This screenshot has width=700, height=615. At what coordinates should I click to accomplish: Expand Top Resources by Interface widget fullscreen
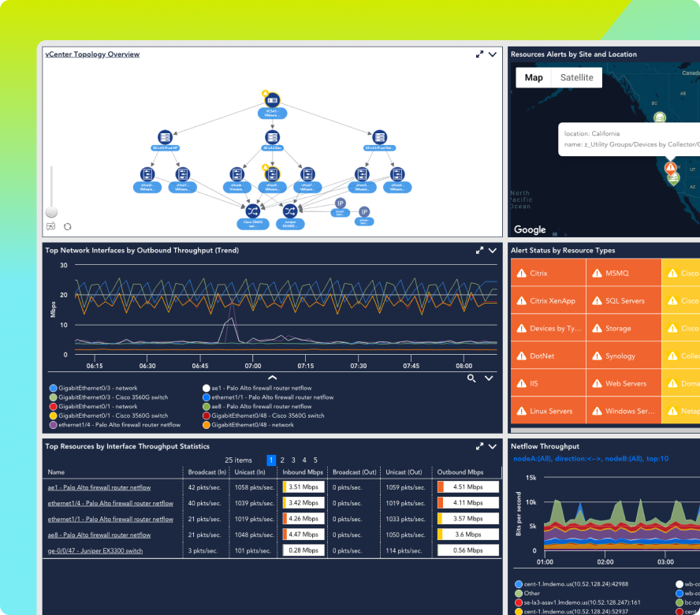(x=479, y=446)
